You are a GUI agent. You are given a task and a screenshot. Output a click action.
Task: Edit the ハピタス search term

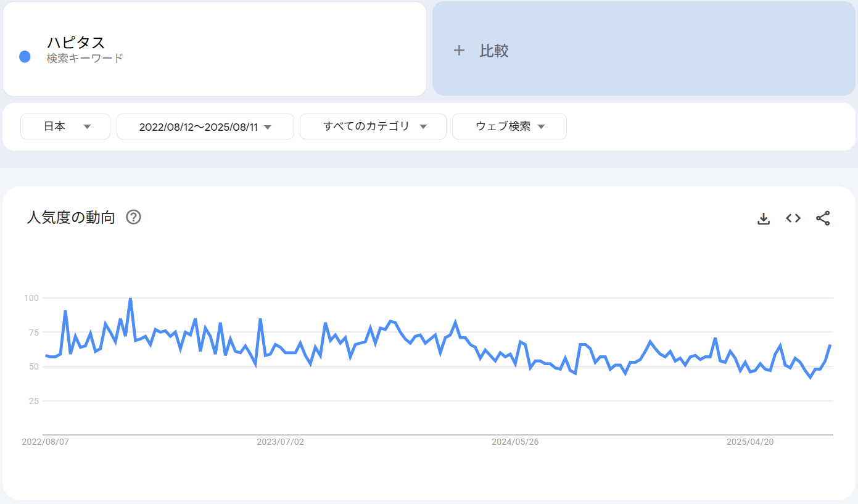[76, 43]
